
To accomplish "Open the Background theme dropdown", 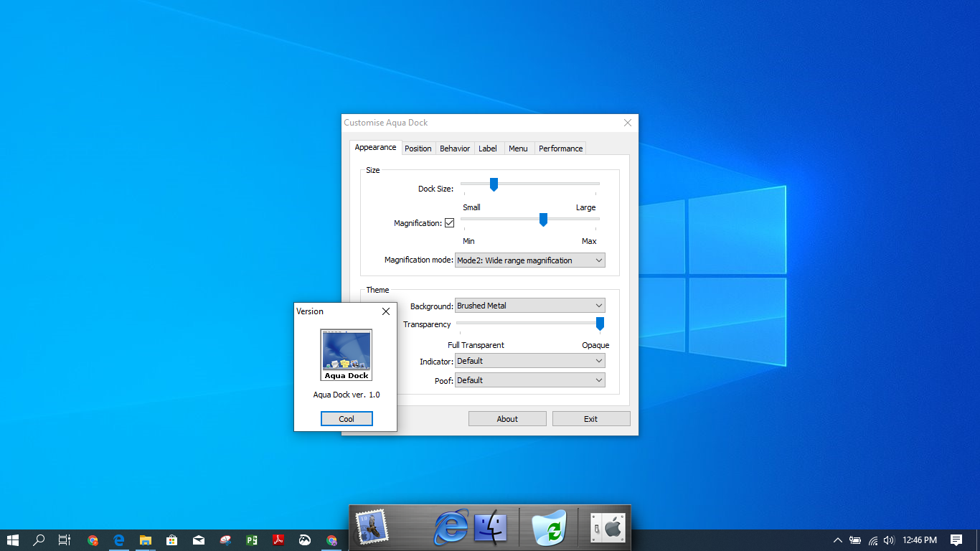I will (x=529, y=306).
